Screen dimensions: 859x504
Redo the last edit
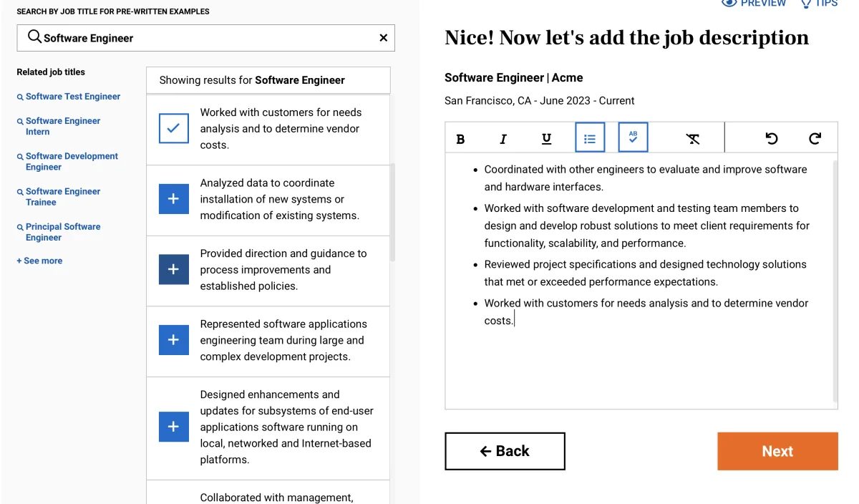click(x=815, y=139)
